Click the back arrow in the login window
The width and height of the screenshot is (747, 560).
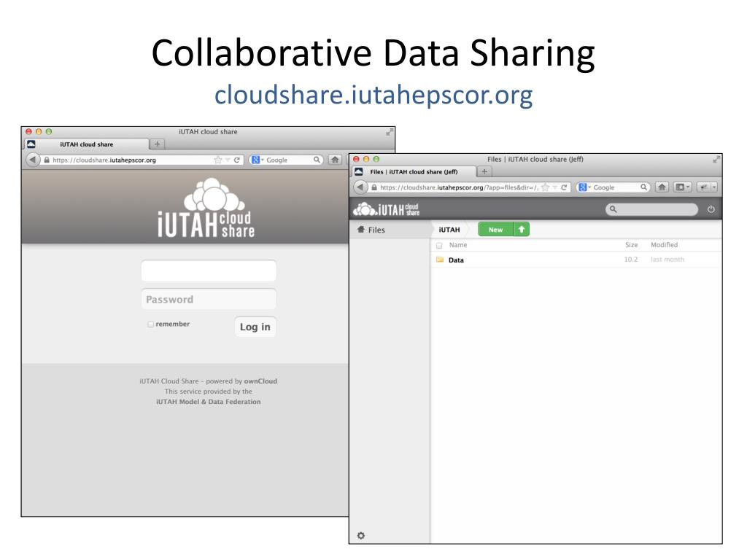pyautogui.click(x=32, y=160)
